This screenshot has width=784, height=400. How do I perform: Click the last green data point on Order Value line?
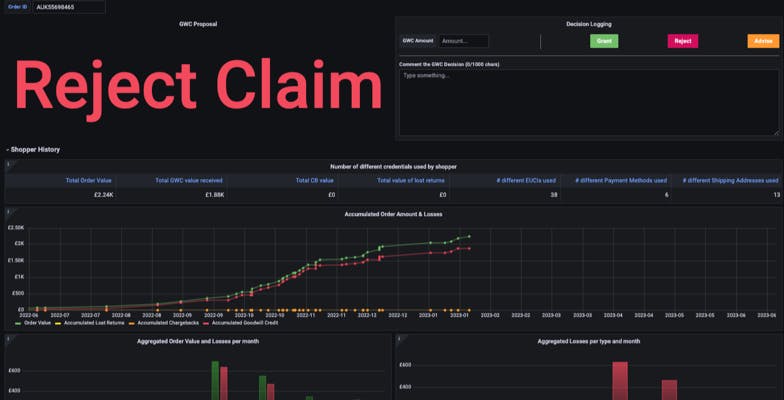click(469, 236)
